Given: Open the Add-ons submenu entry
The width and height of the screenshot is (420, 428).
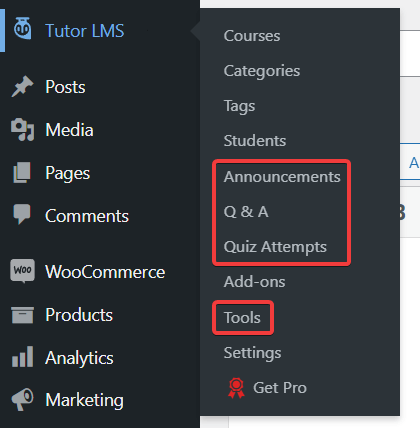Looking at the screenshot, I should [254, 282].
